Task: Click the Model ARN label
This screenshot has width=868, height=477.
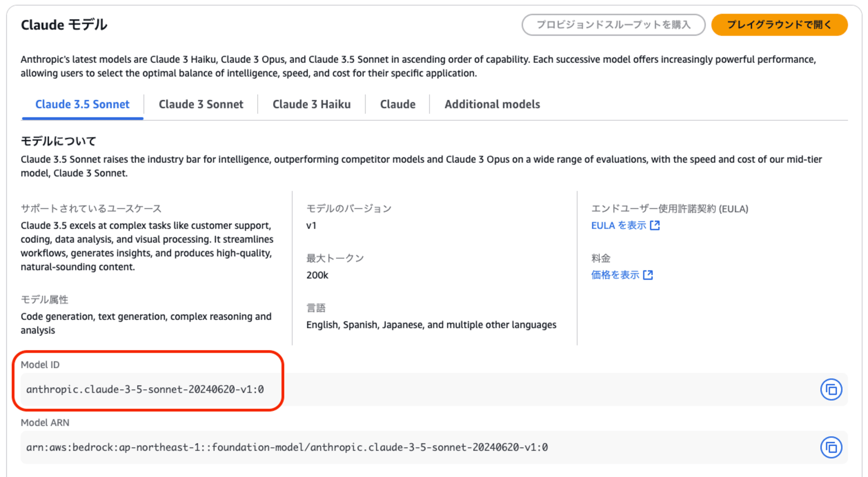Action: tap(45, 423)
